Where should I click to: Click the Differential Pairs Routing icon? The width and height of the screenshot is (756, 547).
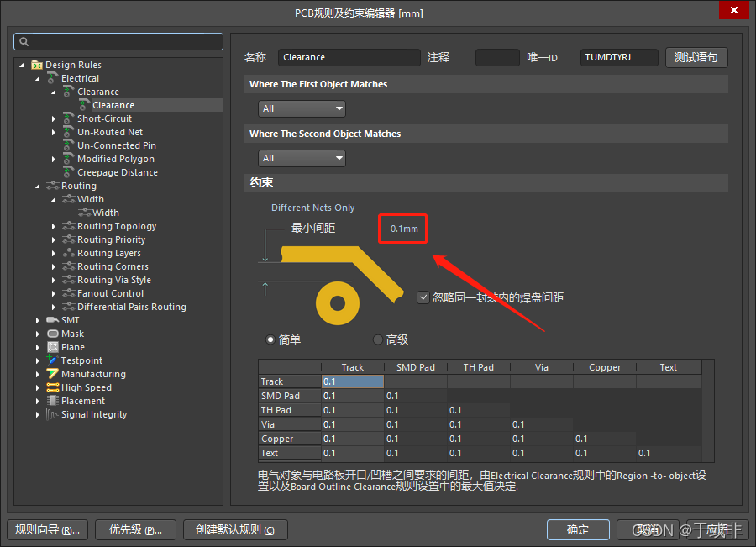(x=69, y=307)
